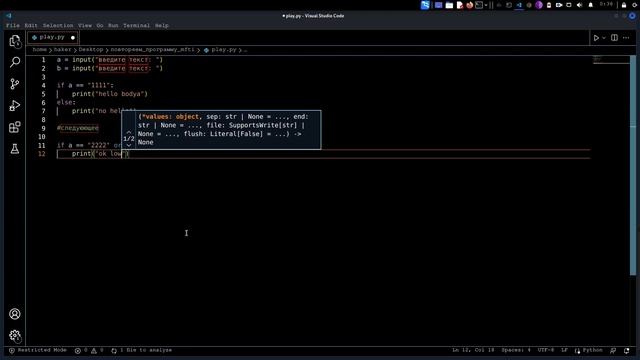
Task: Open the Extensions view
Action: tap(15, 127)
